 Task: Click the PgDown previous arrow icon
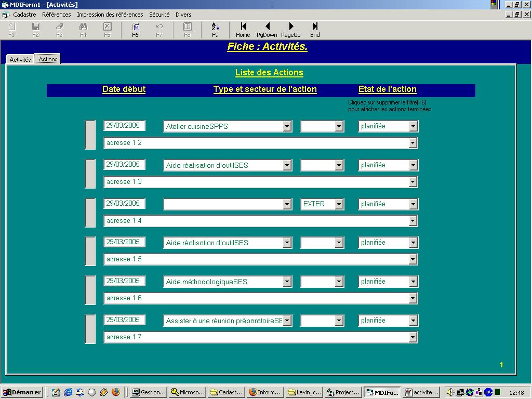267,27
